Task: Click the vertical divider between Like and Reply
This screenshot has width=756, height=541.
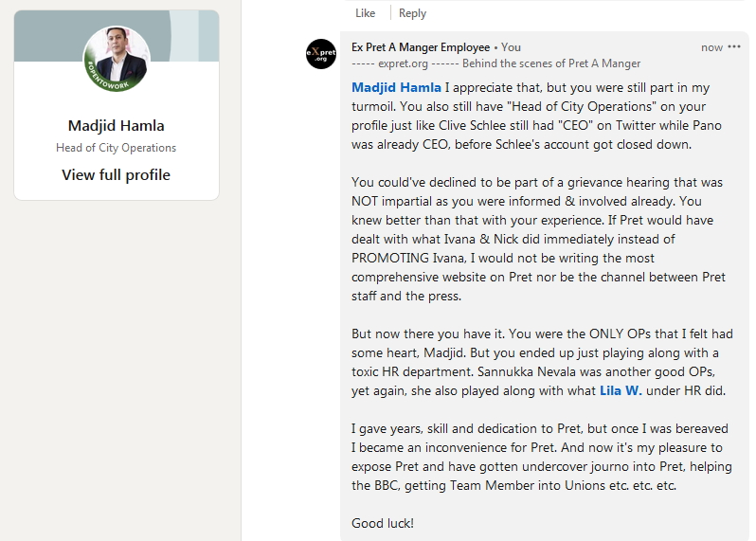Action: (x=390, y=13)
